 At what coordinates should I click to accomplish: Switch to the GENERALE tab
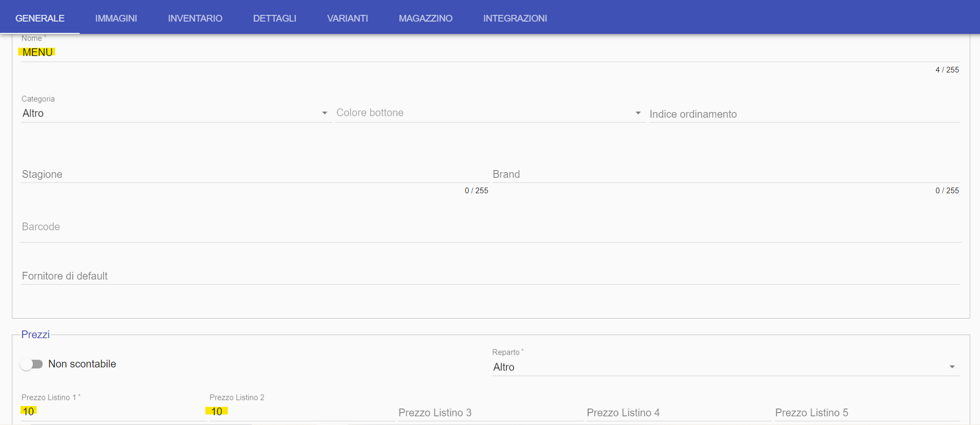coord(40,18)
